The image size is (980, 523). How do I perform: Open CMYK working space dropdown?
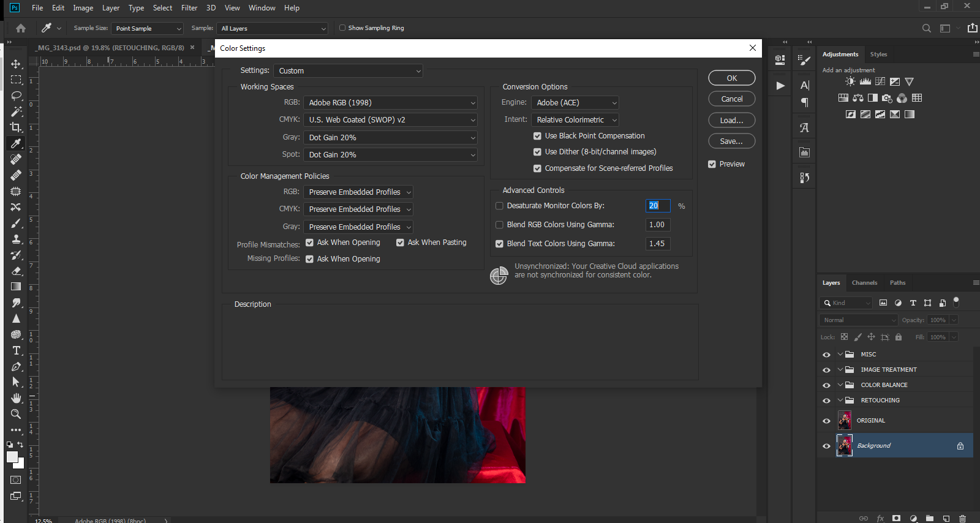click(x=390, y=120)
